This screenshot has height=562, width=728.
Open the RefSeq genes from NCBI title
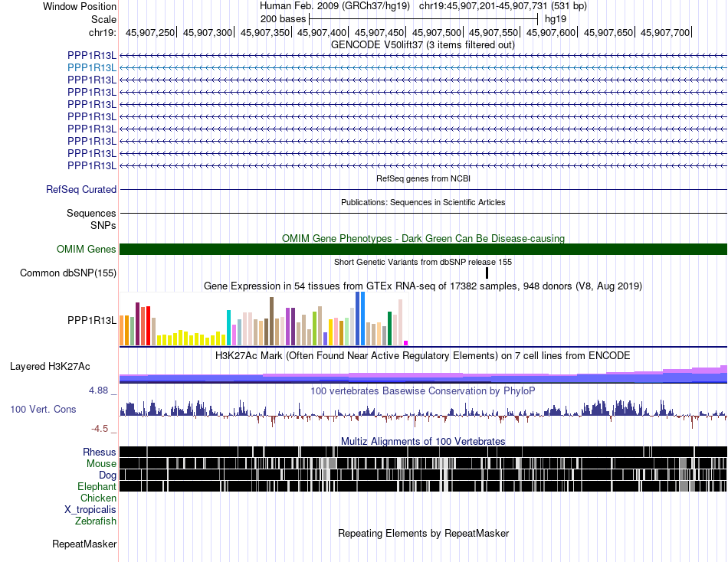(423, 178)
